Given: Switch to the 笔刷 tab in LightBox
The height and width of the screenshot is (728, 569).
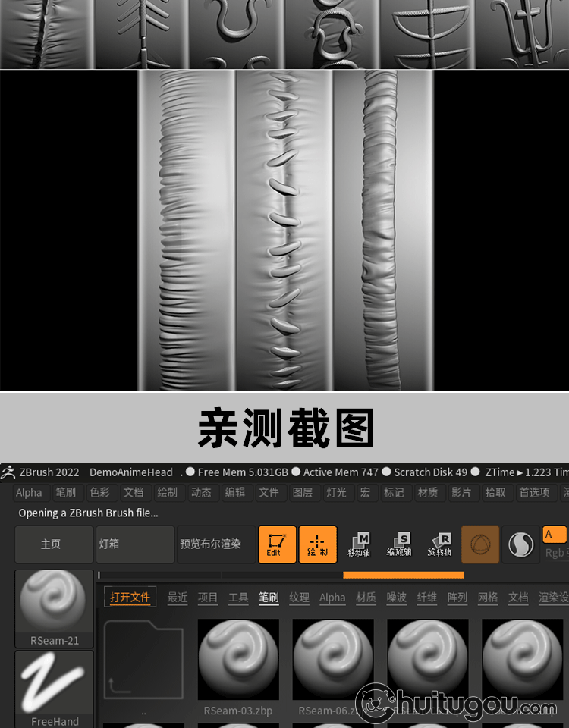Looking at the screenshot, I should [269, 598].
